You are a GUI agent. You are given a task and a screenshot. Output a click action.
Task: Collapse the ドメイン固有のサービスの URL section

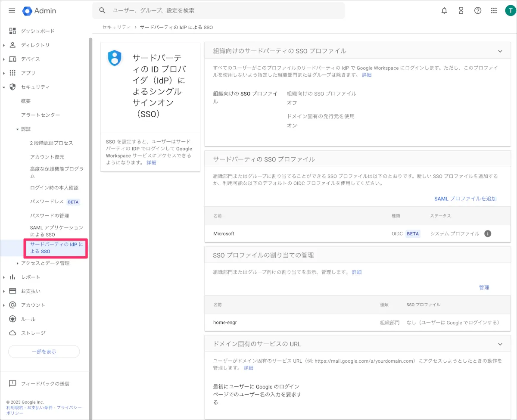500,344
